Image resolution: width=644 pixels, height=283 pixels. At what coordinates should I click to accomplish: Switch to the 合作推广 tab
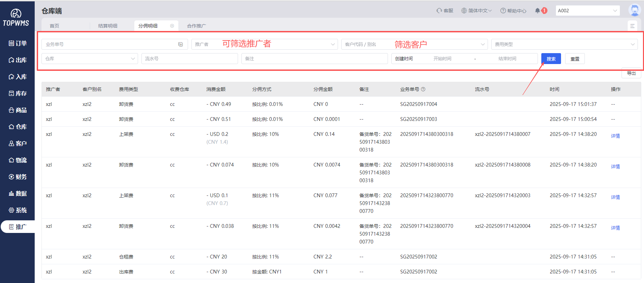(197, 26)
